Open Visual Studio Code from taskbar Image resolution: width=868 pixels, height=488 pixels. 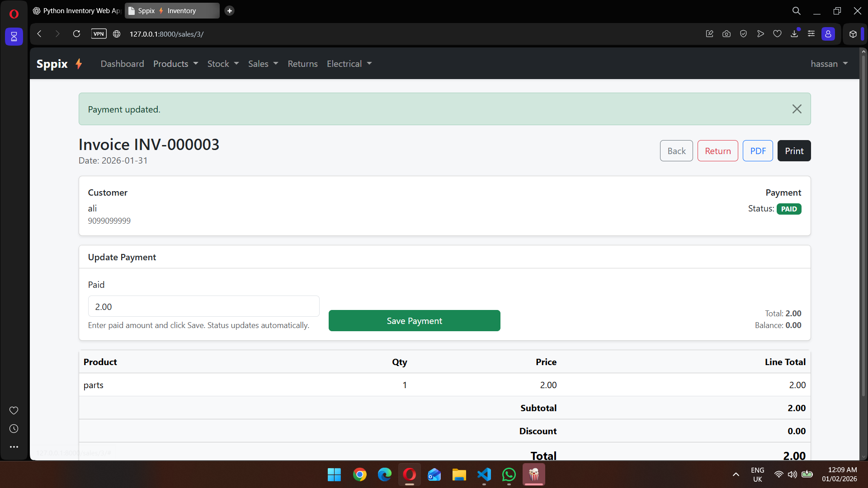[x=484, y=475]
